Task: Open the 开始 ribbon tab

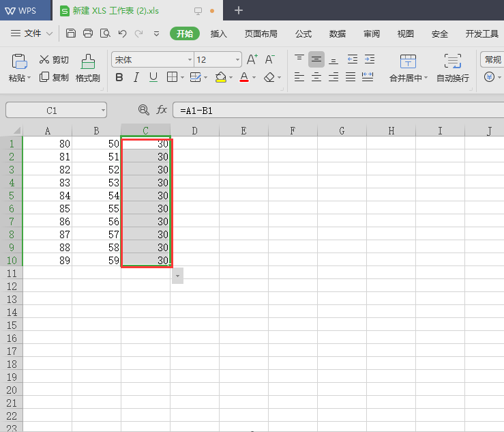Action: click(185, 33)
